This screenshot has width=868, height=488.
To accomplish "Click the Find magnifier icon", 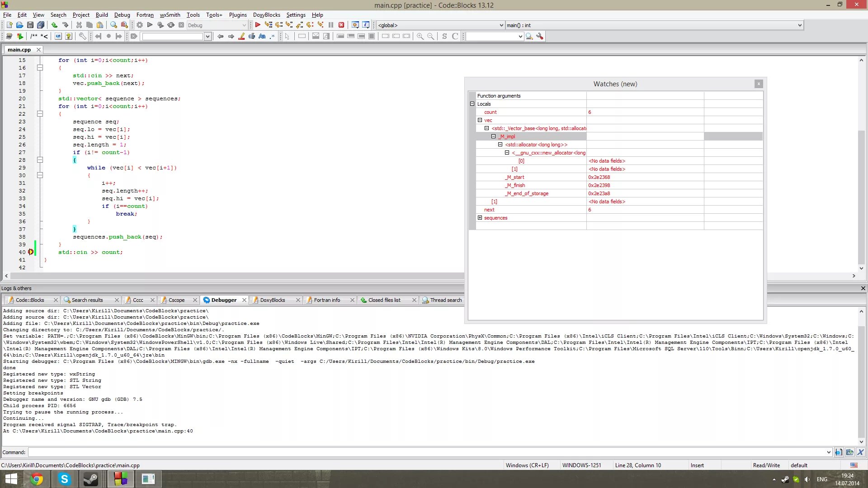I will [x=113, y=25].
